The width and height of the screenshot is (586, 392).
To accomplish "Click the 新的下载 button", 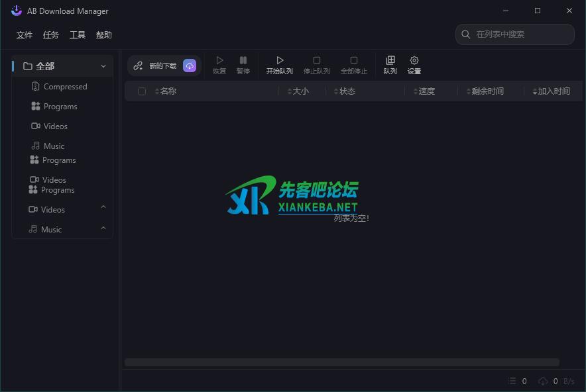I will click(155, 66).
